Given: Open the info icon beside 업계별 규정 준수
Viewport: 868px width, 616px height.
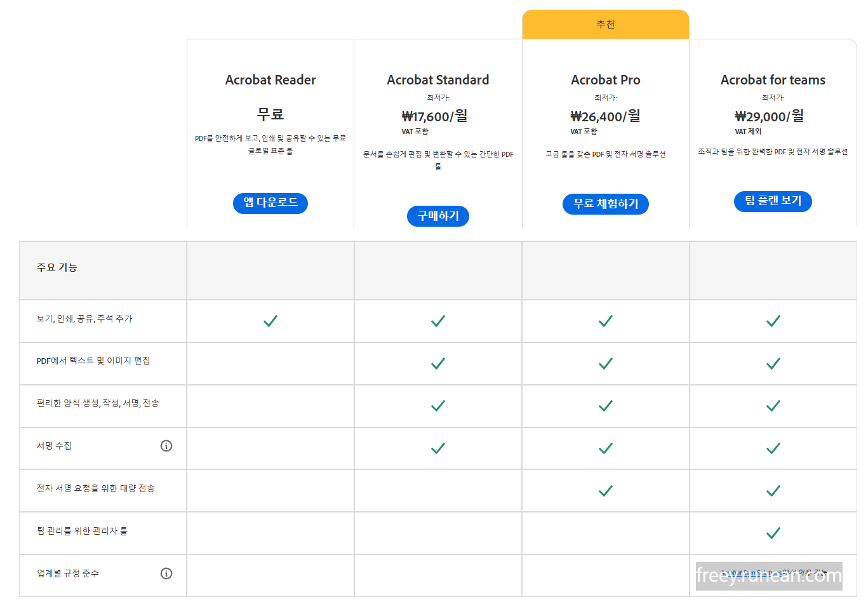Looking at the screenshot, I should click(x=166, y=573).
